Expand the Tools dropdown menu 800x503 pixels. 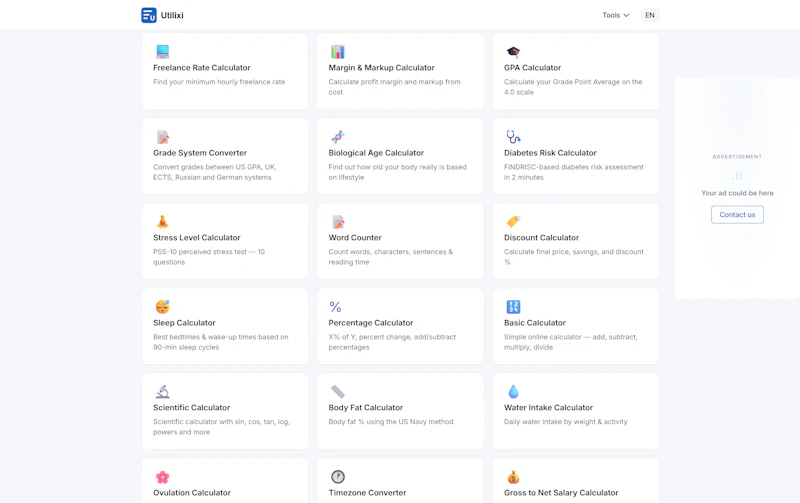(x=616, y=15)
